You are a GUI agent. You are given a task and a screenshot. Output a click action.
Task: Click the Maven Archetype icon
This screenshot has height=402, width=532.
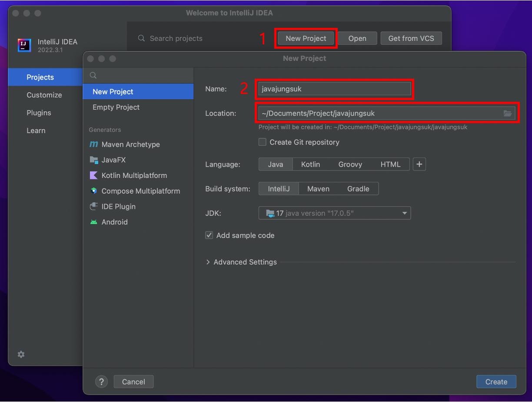93,144
